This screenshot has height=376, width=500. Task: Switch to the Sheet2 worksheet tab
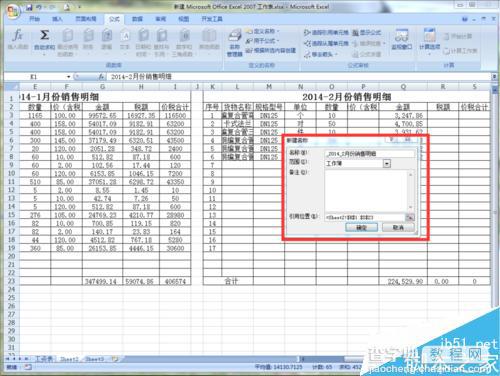68,359
